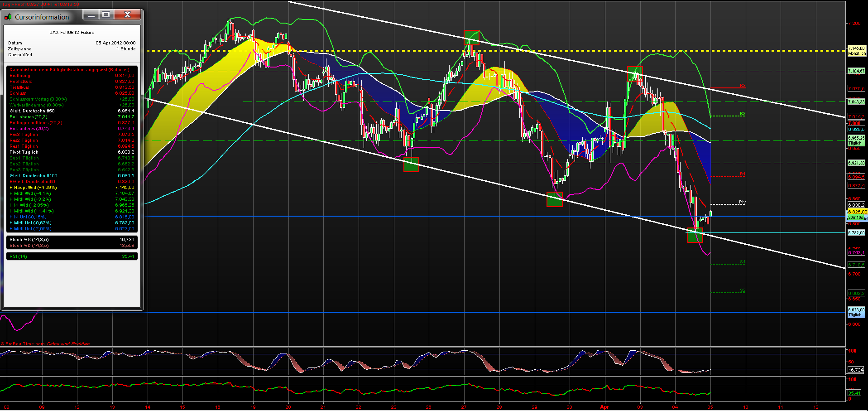The image size is (868, 411).
Task: Click the 'S1' support level label
Action: (743, 262)
